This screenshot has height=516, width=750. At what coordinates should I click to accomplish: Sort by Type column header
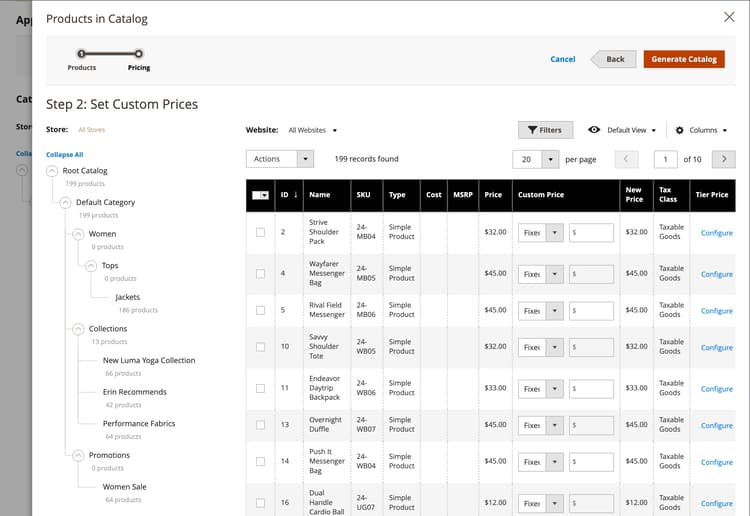pyautogui.click(x=401, y=195)
